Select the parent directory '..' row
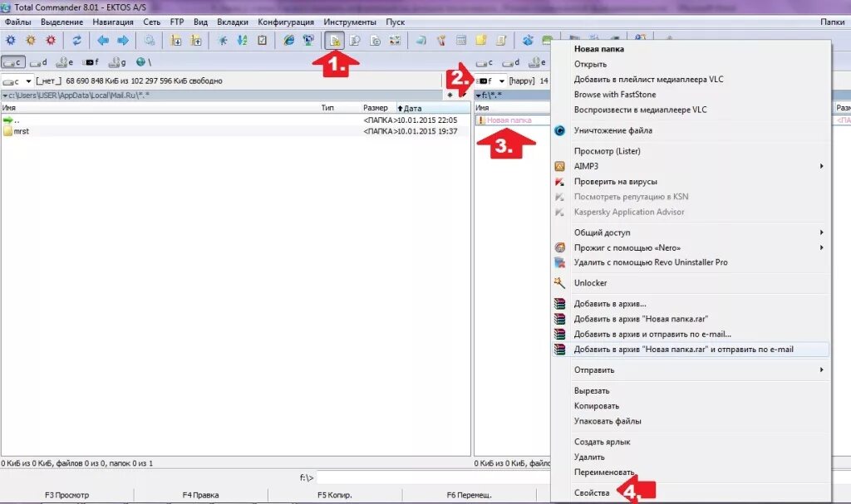Image resolution: width=851 pixels, height=504 pixels. tap(235, 120)
